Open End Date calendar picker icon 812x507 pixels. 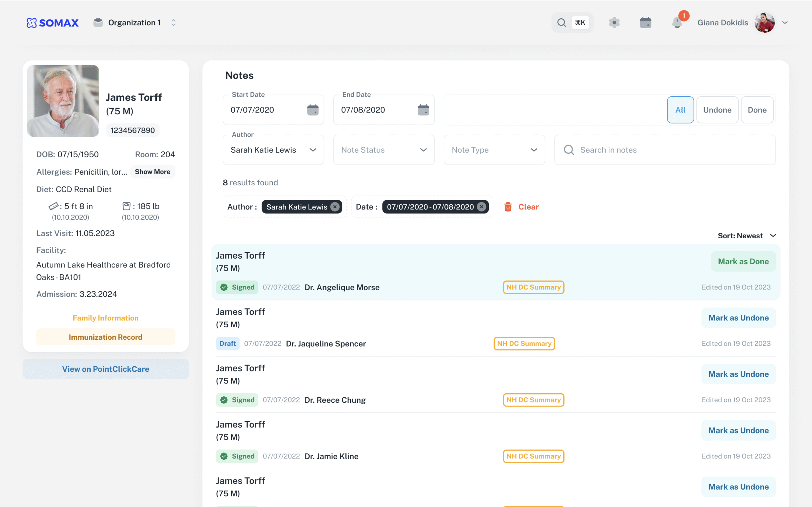click(423, 110)
